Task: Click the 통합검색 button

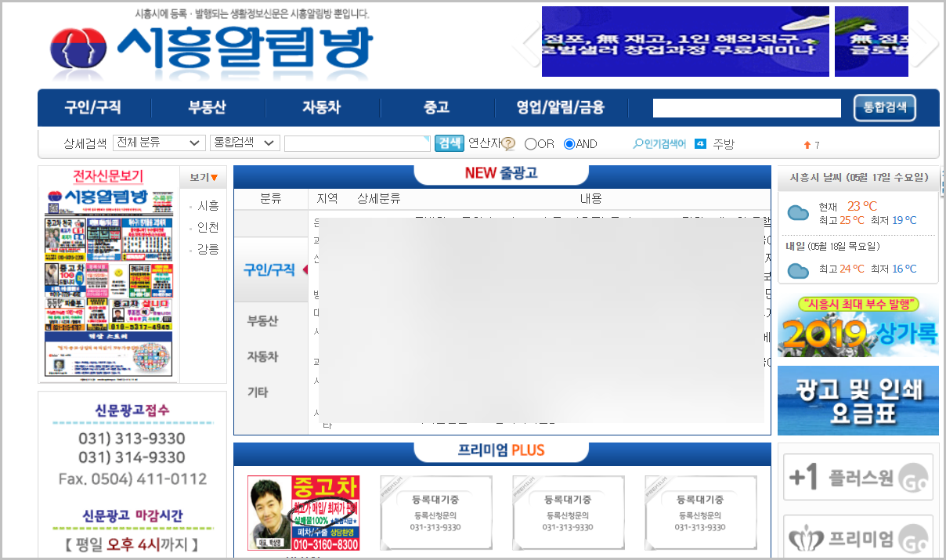Action: coord(885,108)
